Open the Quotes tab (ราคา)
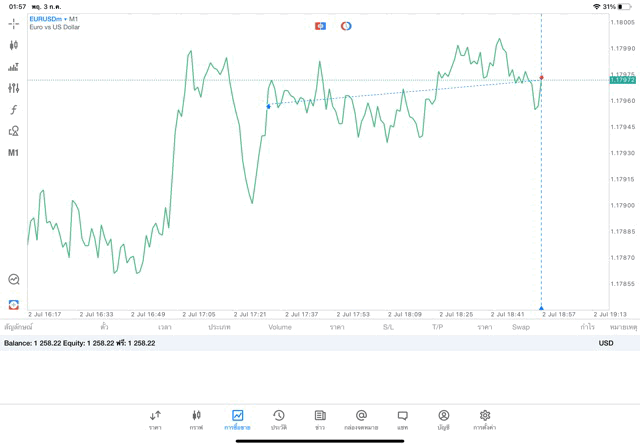This screenshot has height=447, width=640. point(155,420)
